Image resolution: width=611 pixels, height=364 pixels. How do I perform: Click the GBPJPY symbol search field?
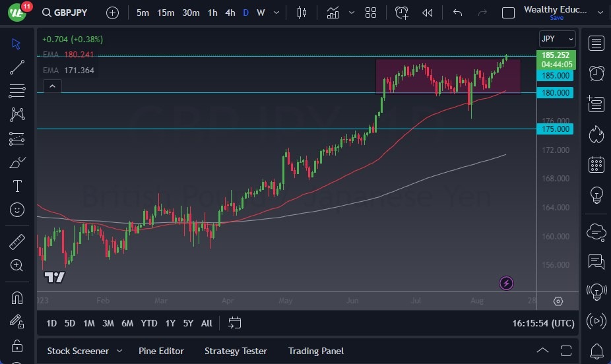[x=66, y=13]
